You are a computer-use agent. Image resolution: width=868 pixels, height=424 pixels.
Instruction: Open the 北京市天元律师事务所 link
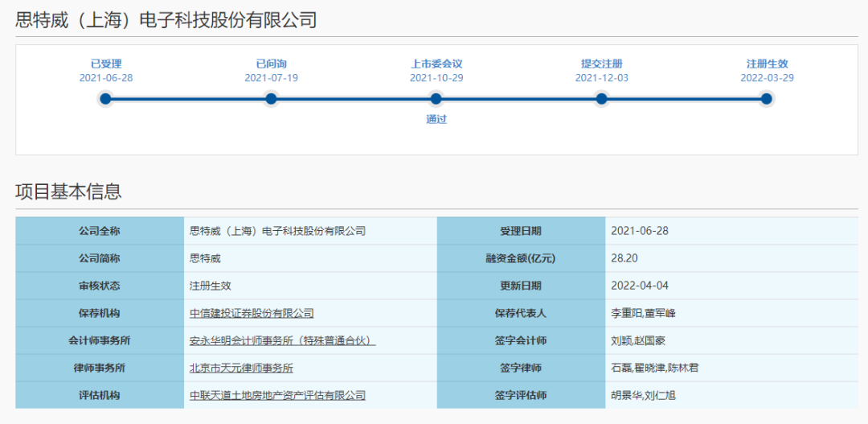(x=241, y=368)
